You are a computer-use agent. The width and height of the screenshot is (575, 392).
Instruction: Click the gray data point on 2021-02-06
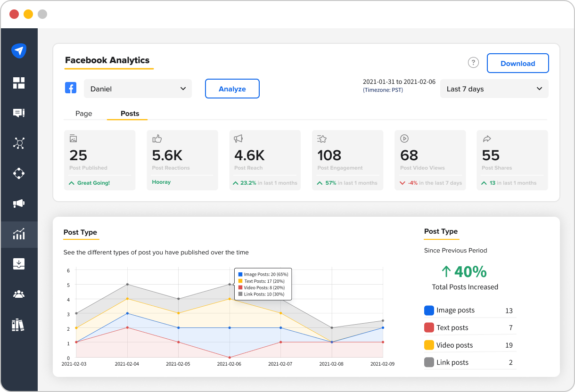(230, 284)
